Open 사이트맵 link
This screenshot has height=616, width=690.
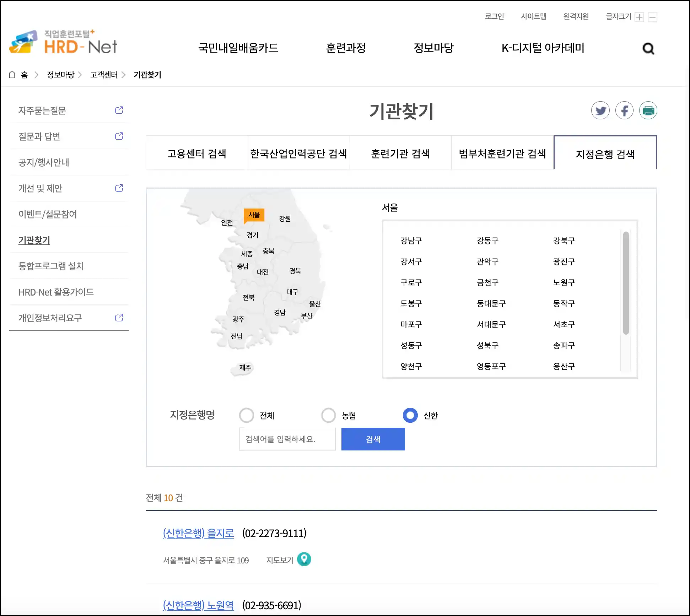coord(534,16)
